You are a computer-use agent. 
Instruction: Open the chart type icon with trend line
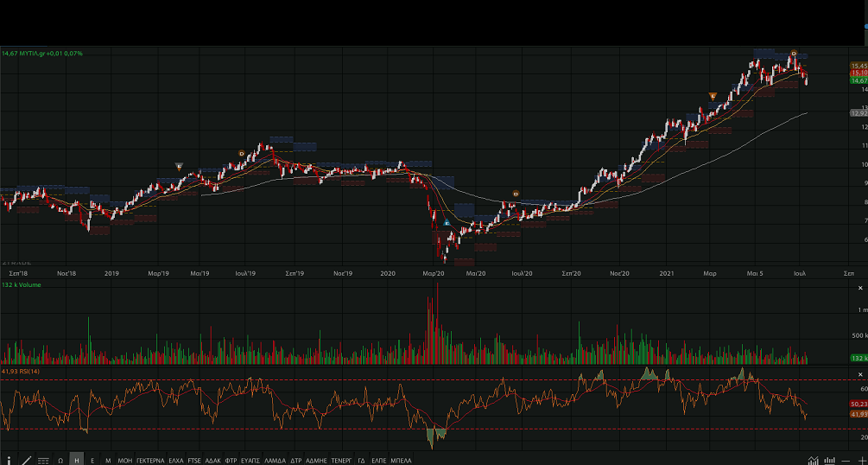pyautogui.click(x=813, y=461)
